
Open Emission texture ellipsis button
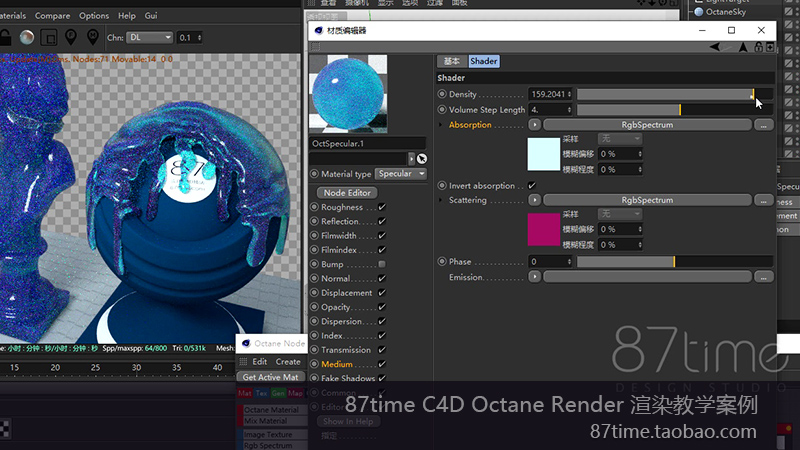click(763, 277)
